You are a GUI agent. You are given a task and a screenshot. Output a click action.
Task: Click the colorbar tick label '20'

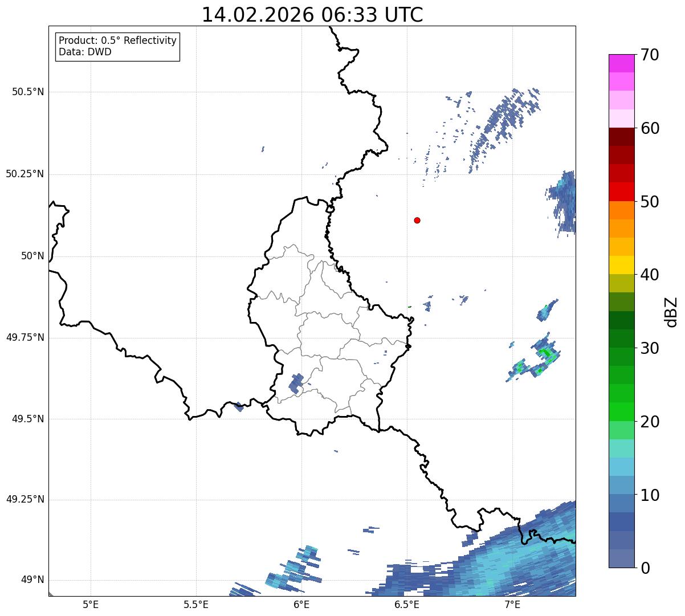650,422
